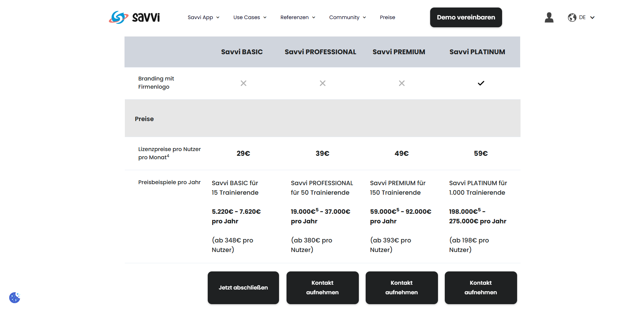
Task: Click the checkmark under Savvi PLATINUM
Action: tap(481, 83)
